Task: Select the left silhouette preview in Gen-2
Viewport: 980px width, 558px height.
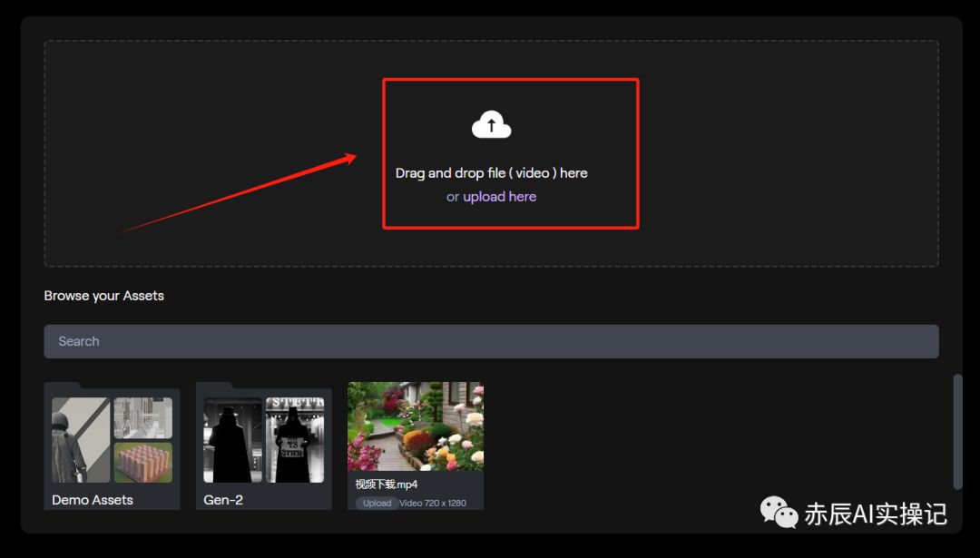Action: 232,440
